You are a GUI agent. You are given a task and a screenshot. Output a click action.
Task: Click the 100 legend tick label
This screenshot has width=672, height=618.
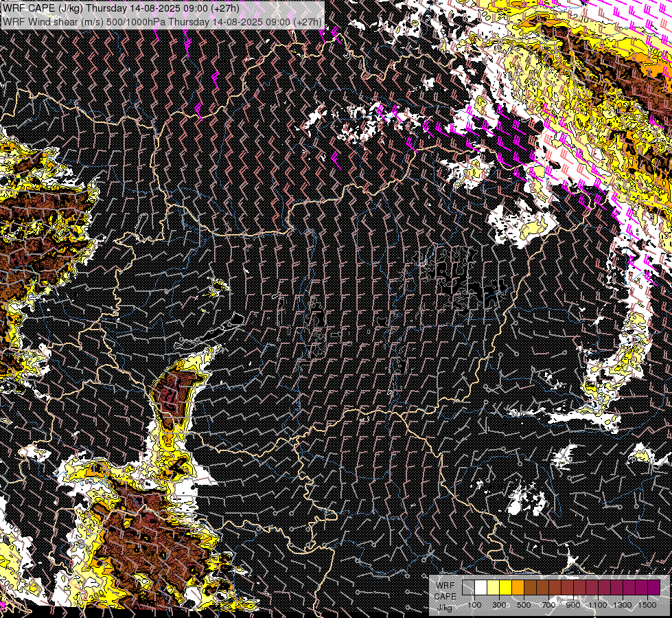click(475, 605)
